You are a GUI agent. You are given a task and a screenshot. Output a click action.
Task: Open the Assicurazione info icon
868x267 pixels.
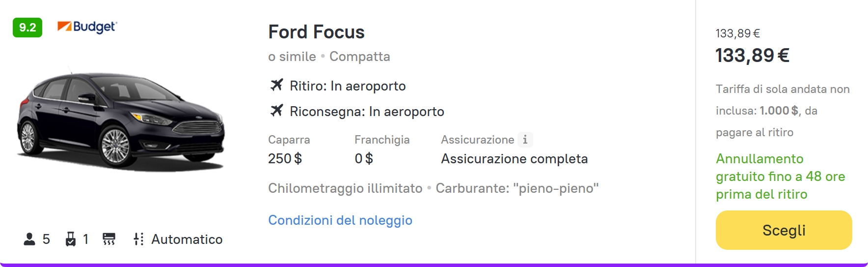(x=525, y=140)
